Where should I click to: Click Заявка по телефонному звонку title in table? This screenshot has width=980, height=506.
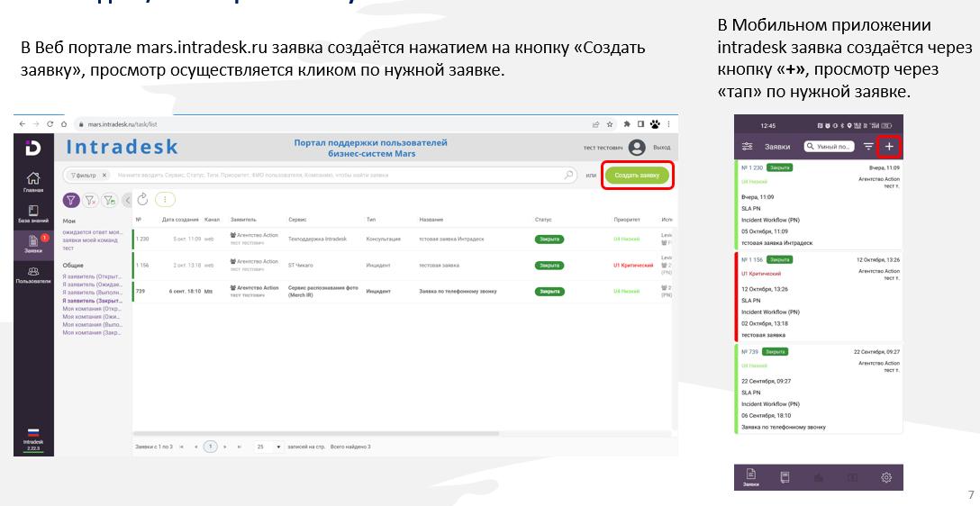click(x=458, y=291)
